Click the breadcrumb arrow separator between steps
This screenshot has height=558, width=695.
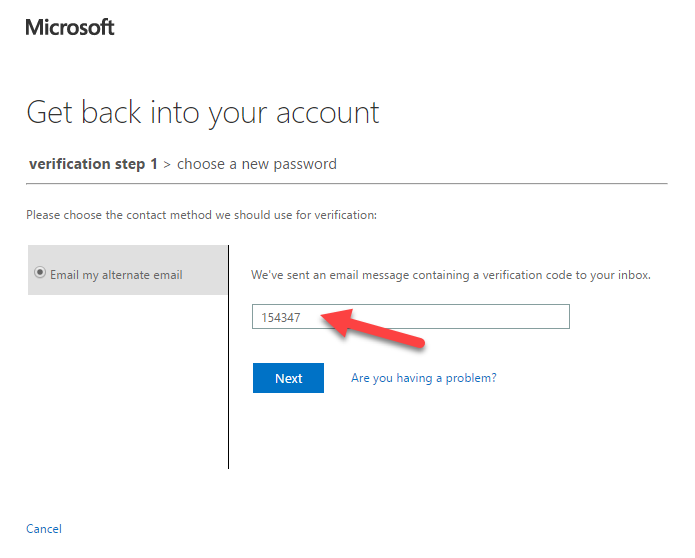167,165
